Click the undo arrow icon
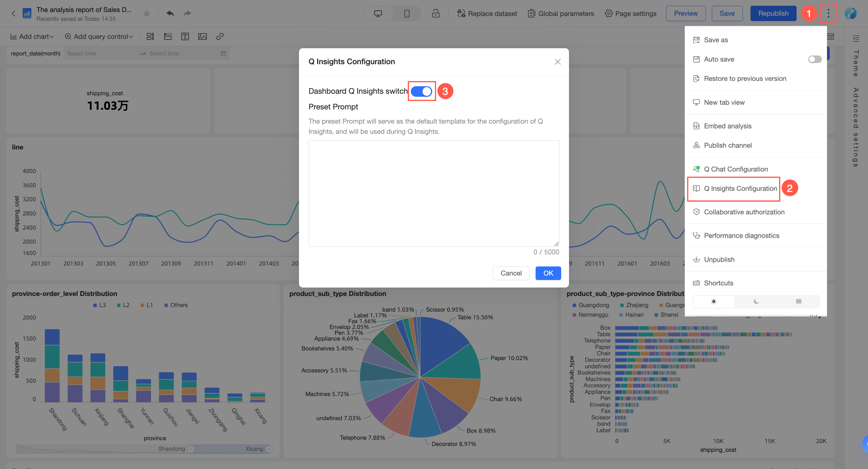The width and height of the screenshot is (868, 469). click(x=170, y=14)
